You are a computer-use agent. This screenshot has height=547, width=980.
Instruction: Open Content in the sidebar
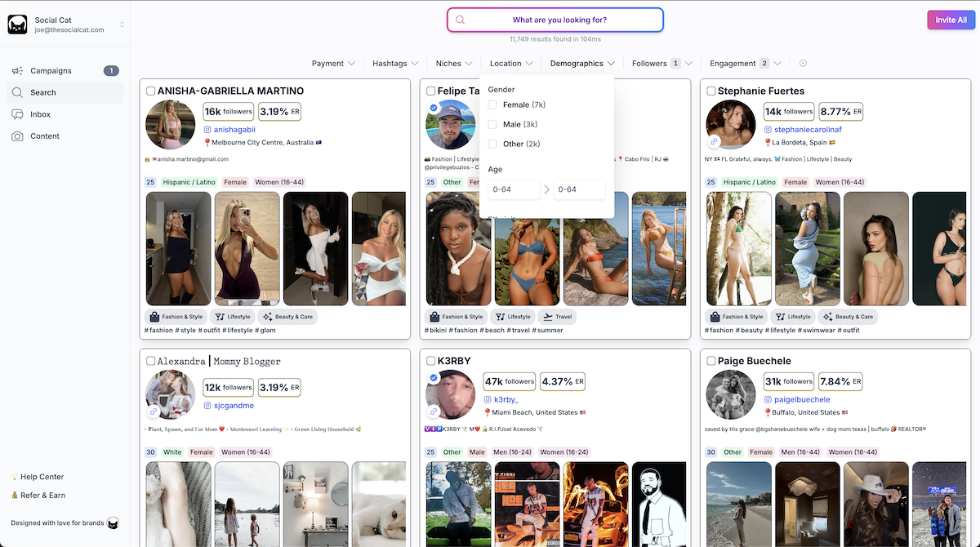pos(65,136)
